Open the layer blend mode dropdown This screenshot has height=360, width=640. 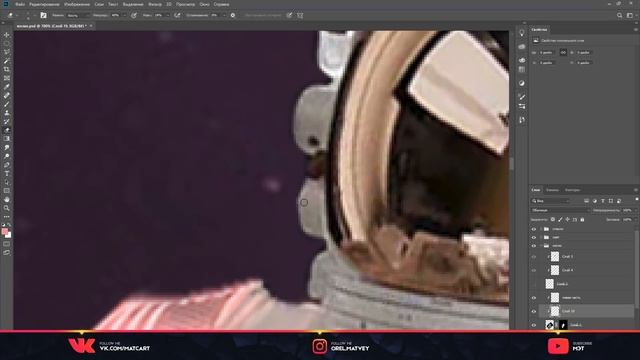(x=560, y=211)
